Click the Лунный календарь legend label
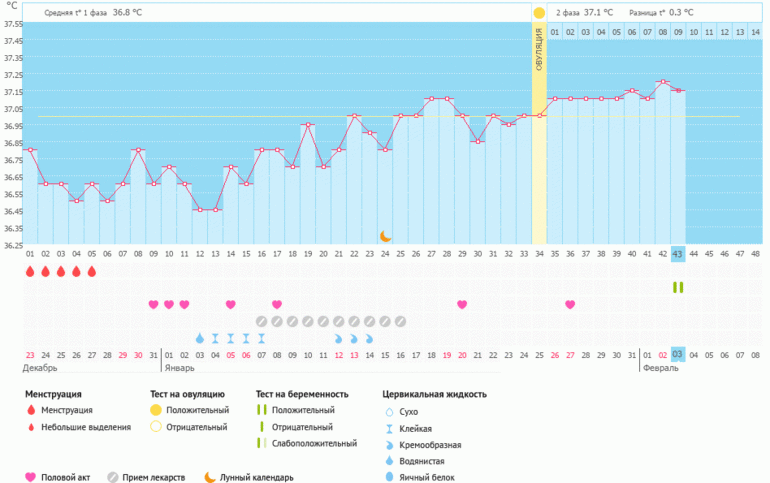Image resolution: width=770 pixels, height=483 pixels. pos(257,477)
